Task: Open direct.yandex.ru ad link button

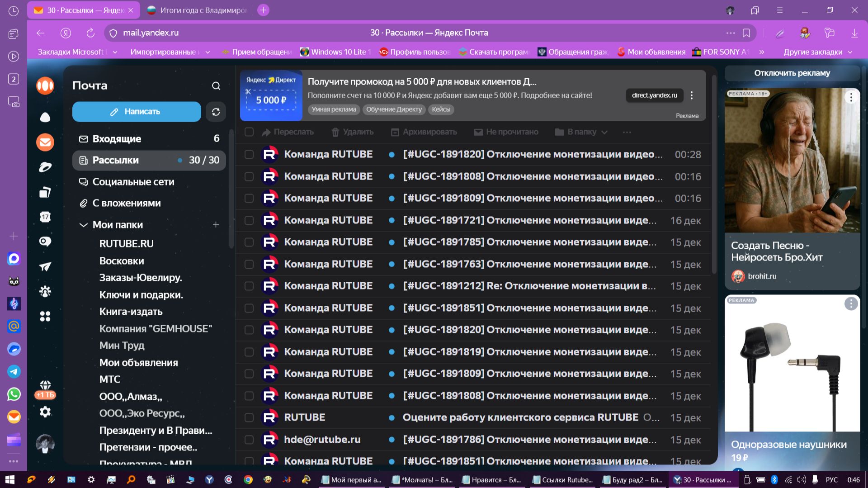Action: point(654,95)
